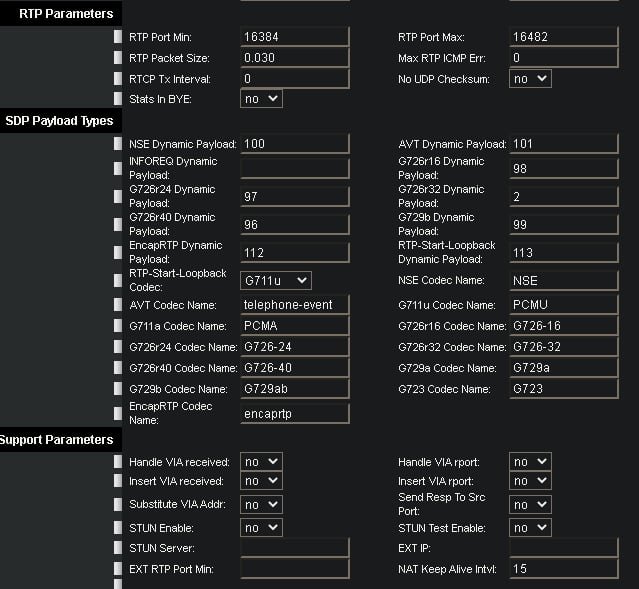Tick the checkbox beside Stats In BYE
The image size is (639, 589).
pyautogui.click(x=117, y=99)
